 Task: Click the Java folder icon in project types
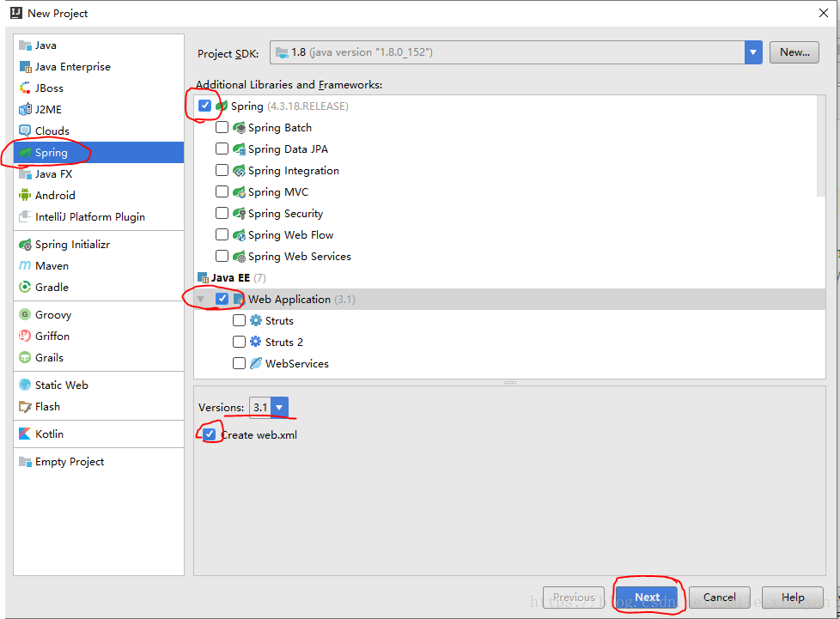pyautogui.click(x=25, y=46)
